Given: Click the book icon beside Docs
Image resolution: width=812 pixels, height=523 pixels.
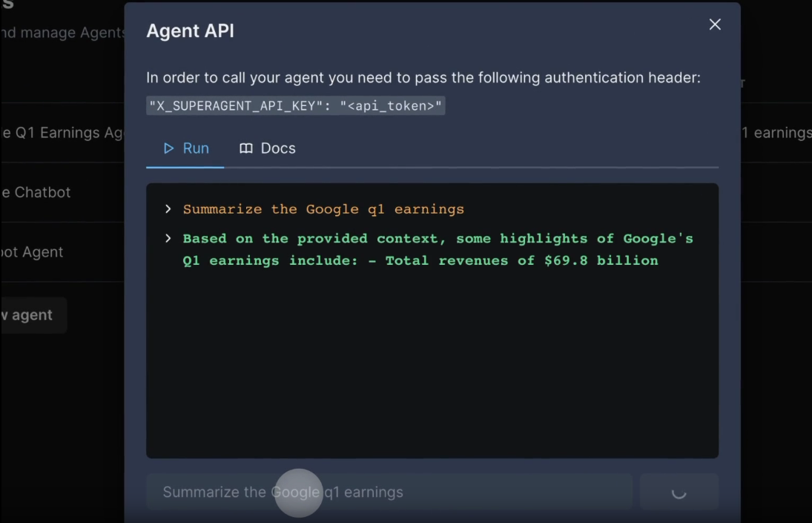Looking at the screenshot, I should [246, 148].
